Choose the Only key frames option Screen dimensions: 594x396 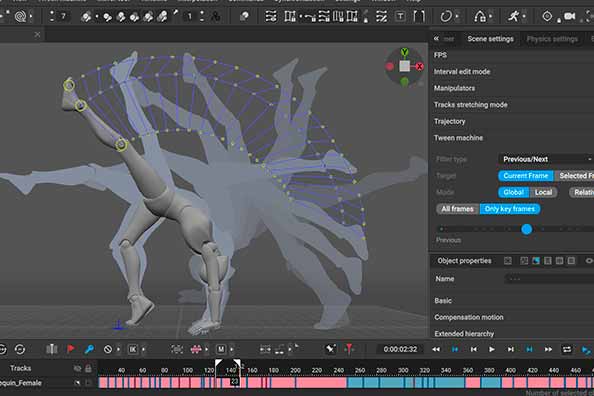[x=510, y=209]
